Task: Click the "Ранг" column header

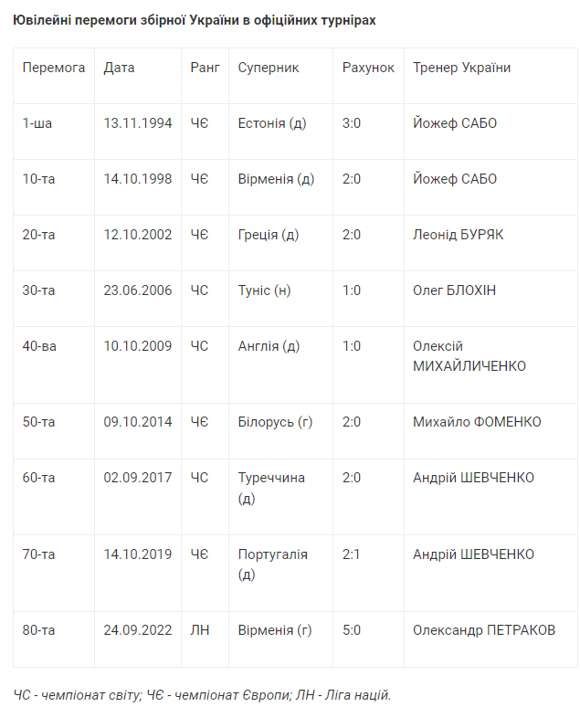Action: coord(205,68)
